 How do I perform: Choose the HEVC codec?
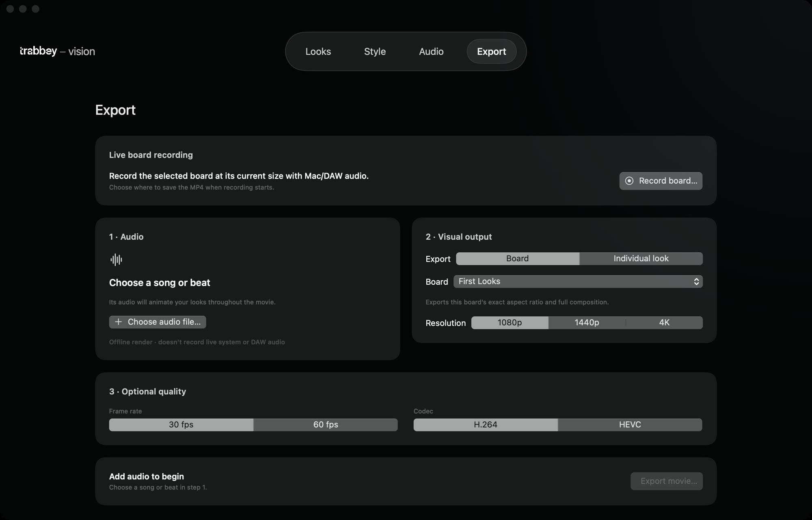[x=630, y=425]
